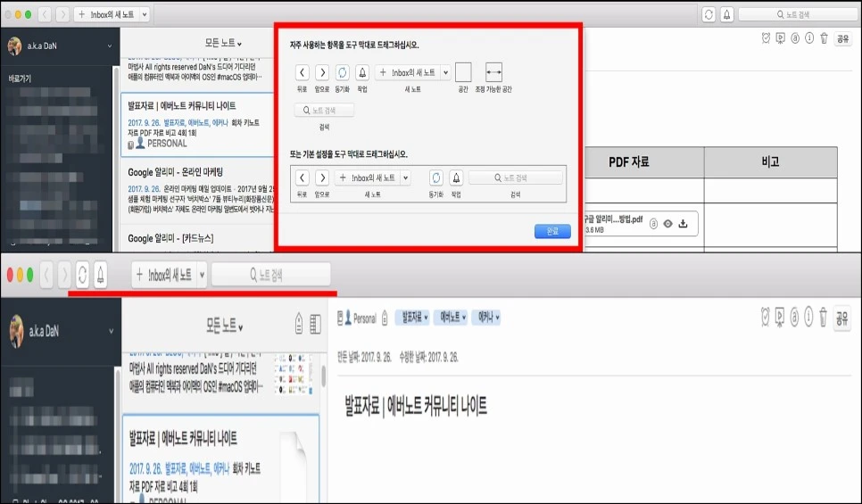Click the sync icon in the default toolbar set

[x=436, y=178]
